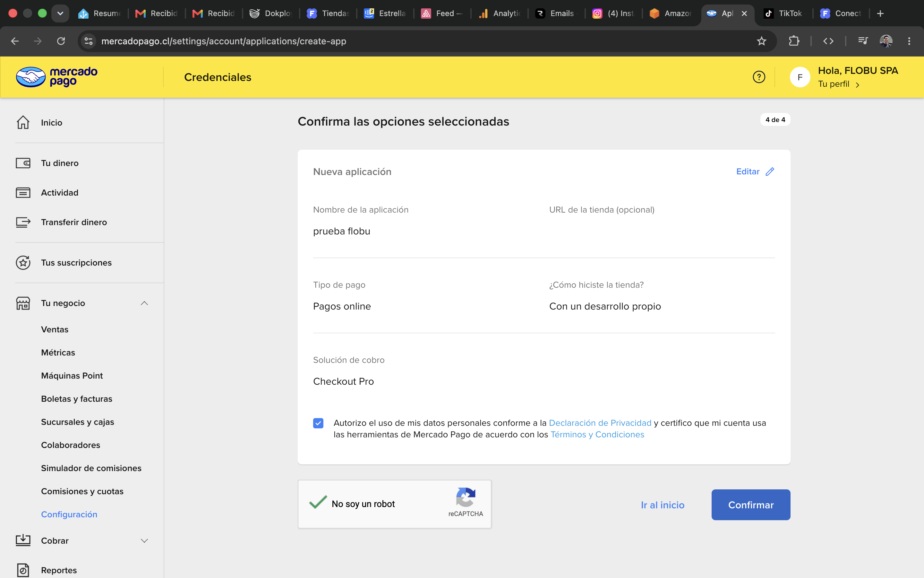Click the 'prueba flobu' application name
Viewport: 924px width, 578px height.
tap(341, 231)
